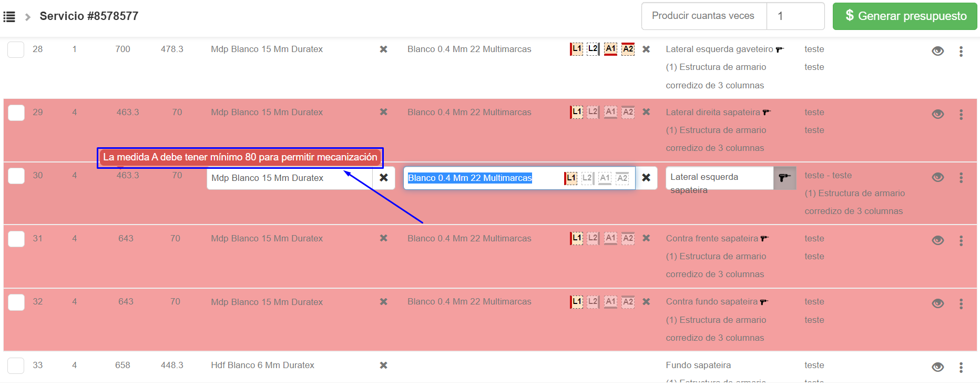Select the Fundo sapateira description
The image size is (980, 386).
(698, 365)
